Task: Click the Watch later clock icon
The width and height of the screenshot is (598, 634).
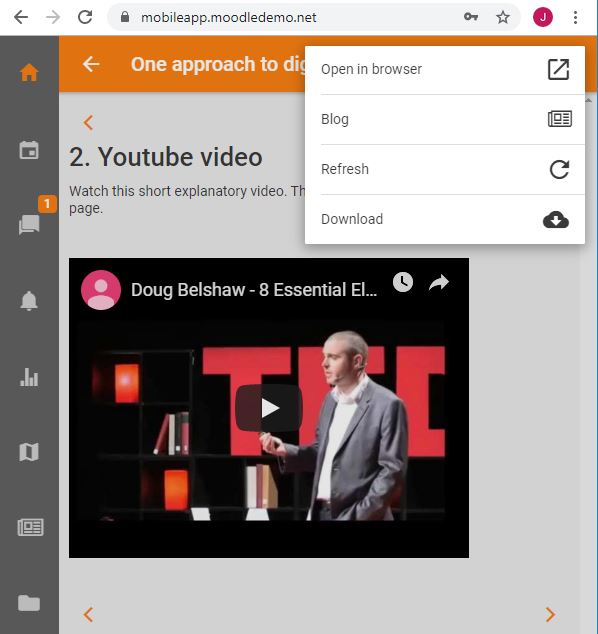Action: tap(403, 282)
